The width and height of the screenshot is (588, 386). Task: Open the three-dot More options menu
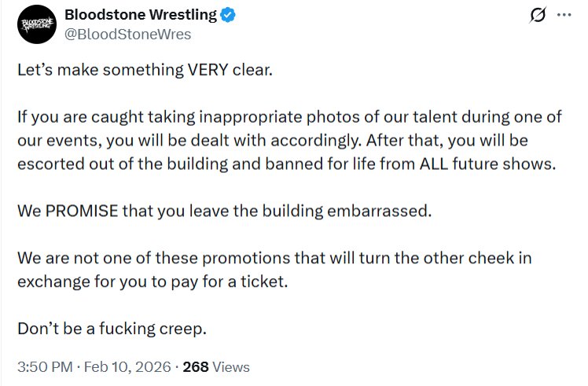564,16
